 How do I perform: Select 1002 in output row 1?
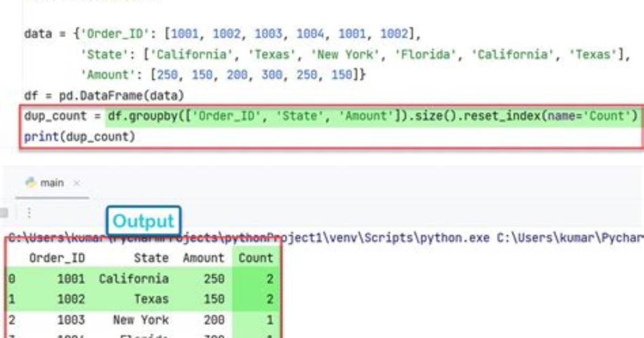click(71, 299)
